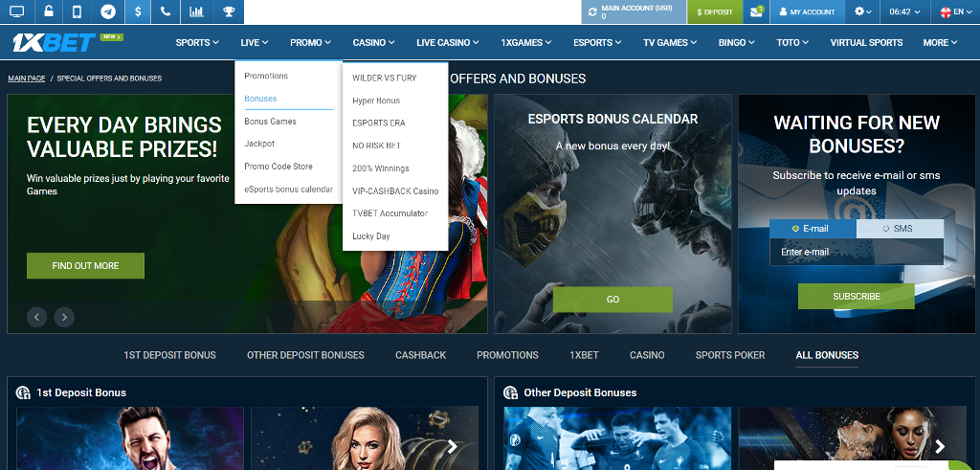Open MY ACCOUNT
980x470 pixels.
(808, 11)
